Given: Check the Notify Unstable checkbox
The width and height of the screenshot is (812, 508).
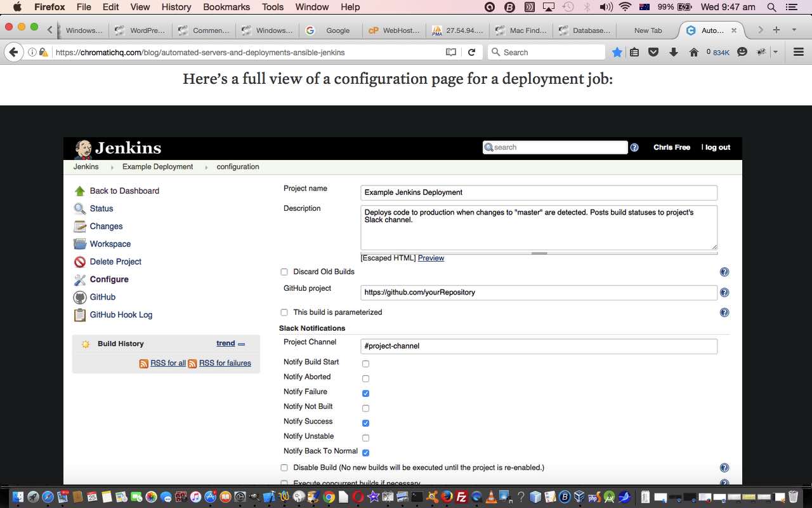Looking at the screenshot, I should coord(365,438).
